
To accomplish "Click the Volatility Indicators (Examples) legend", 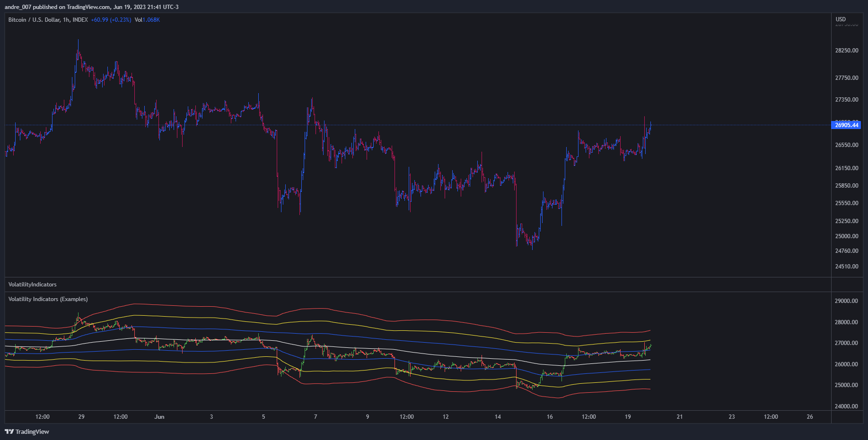I will (48, 299).
